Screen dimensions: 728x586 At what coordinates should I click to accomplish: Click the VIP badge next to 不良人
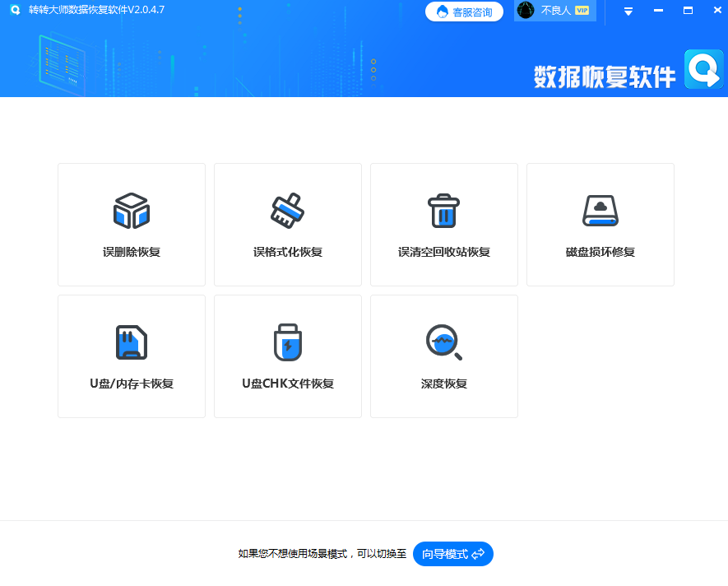coord(581,11)
